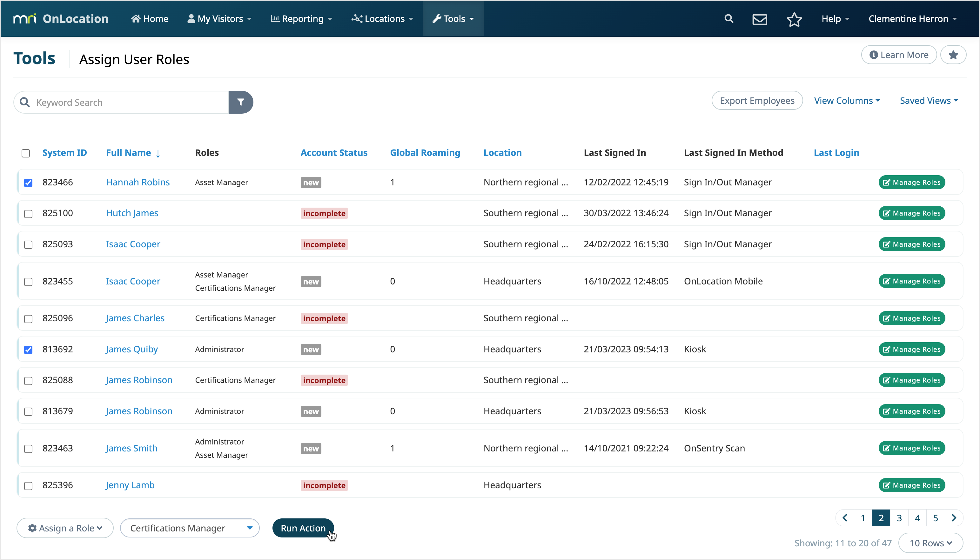
Task: Check the checkbox for System ID 825093
Action: tap(28, 244)
